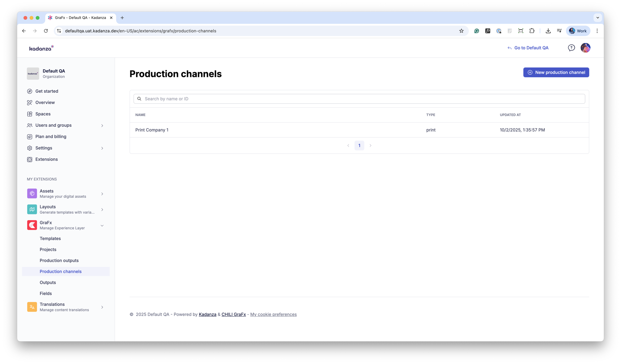Collapse the GraFx extension section
The image size is (621, 364).
[x=102, y=225]
